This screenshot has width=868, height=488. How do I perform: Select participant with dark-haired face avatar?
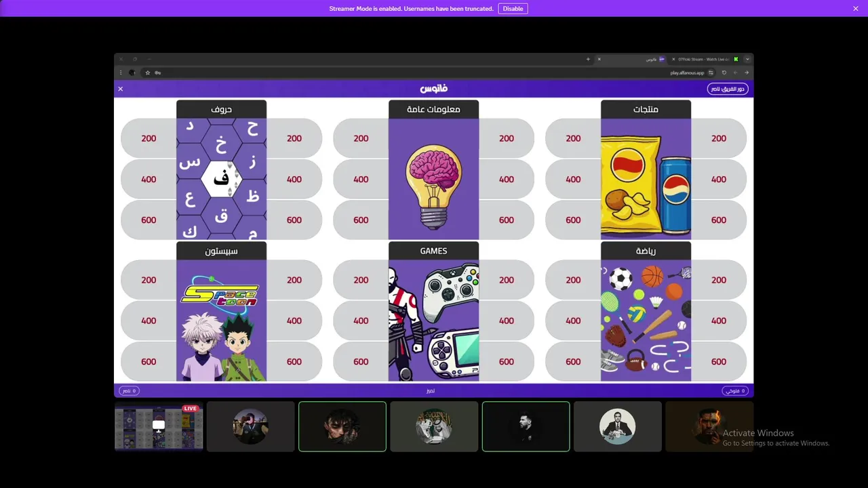[342, 426]
